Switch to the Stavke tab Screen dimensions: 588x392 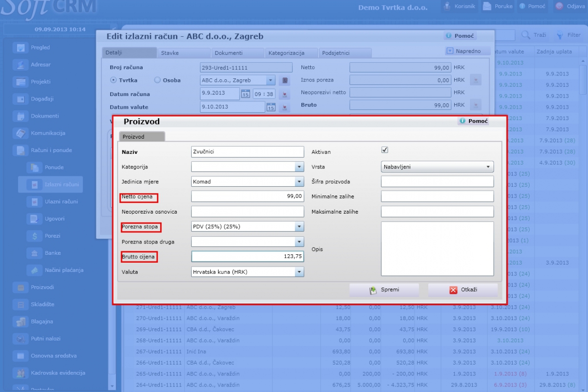(x=183, y=53)
